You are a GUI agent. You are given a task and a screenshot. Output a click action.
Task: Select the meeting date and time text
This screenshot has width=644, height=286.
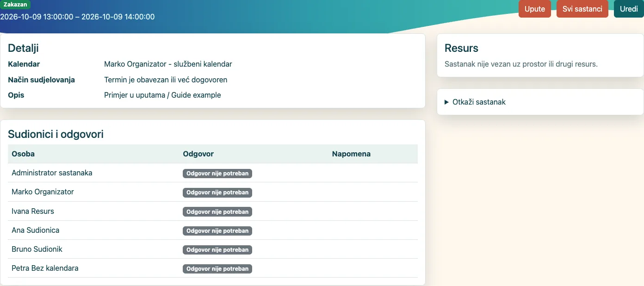point(77,17)
